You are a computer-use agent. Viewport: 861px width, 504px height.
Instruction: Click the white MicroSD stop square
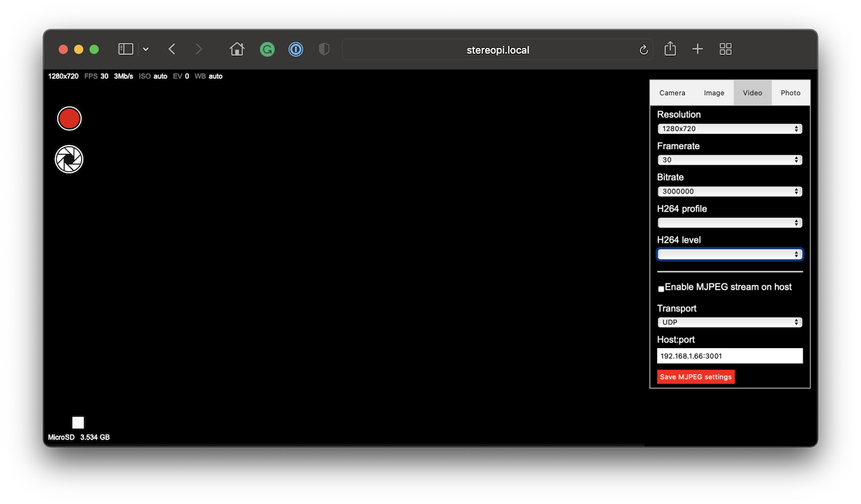78,423
